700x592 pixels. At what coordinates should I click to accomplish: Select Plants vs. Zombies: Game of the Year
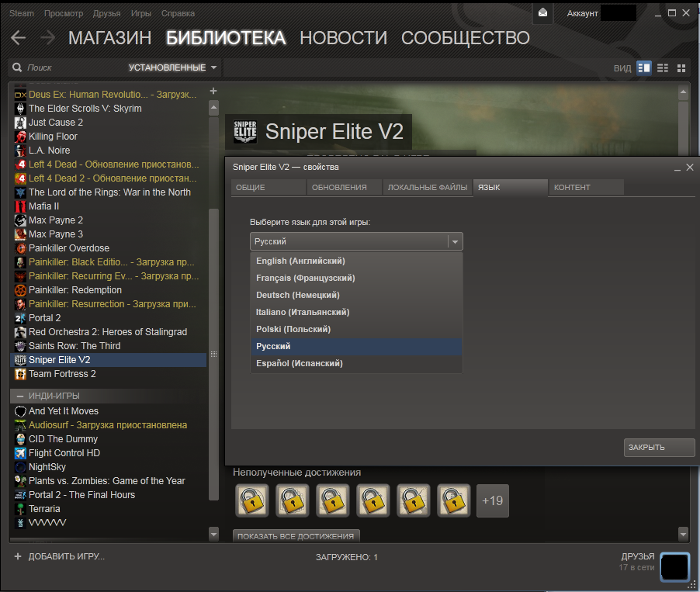tap(108, 481)
